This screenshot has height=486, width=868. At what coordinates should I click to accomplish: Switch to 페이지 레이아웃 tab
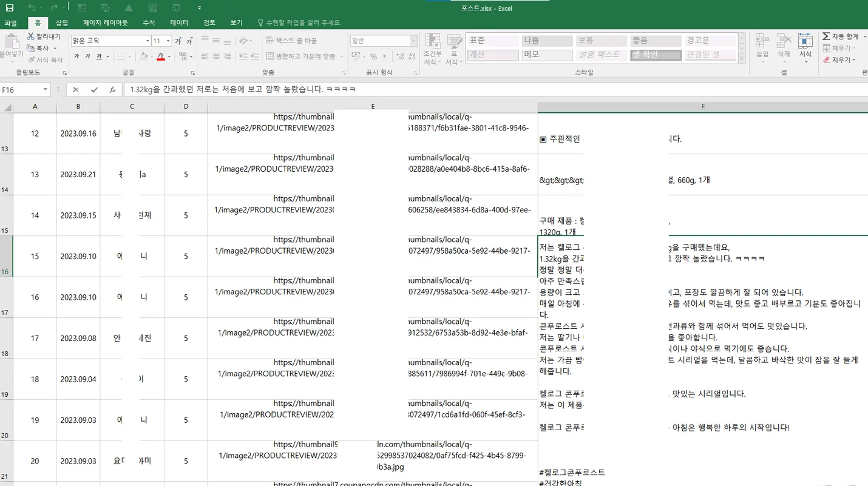point(106,22)
